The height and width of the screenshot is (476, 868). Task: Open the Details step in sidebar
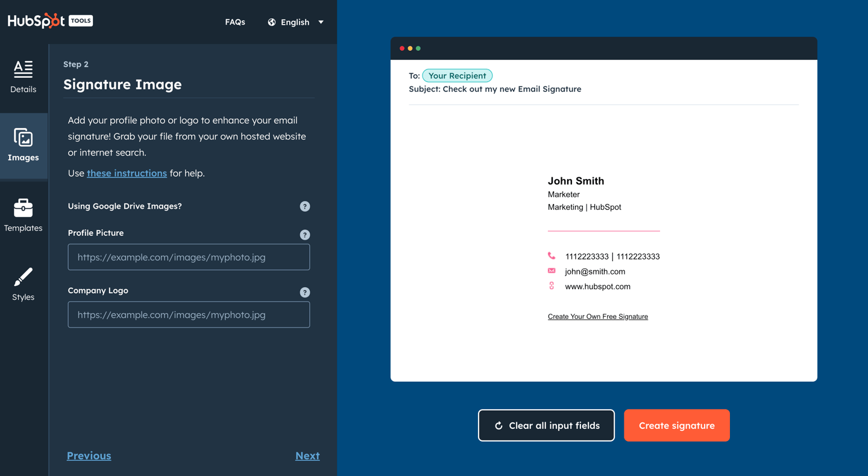23,77
